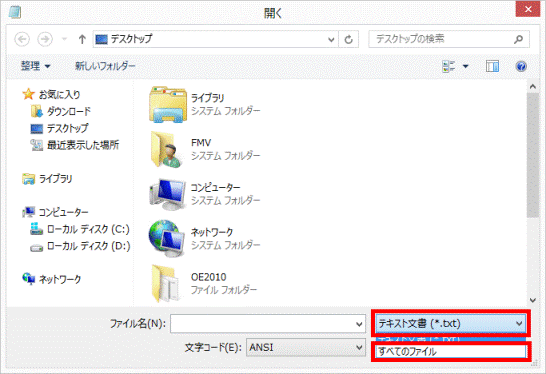Open the view options dropdown arrow
This screenshot has height=374, width=546.
click(x=466, y=66)
